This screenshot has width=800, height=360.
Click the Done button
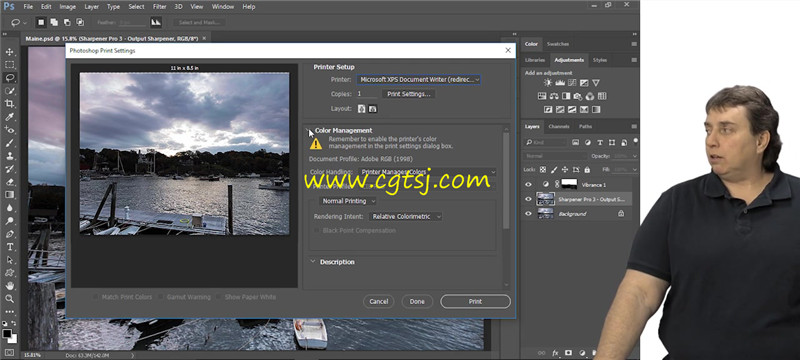[x=417, y=301]
